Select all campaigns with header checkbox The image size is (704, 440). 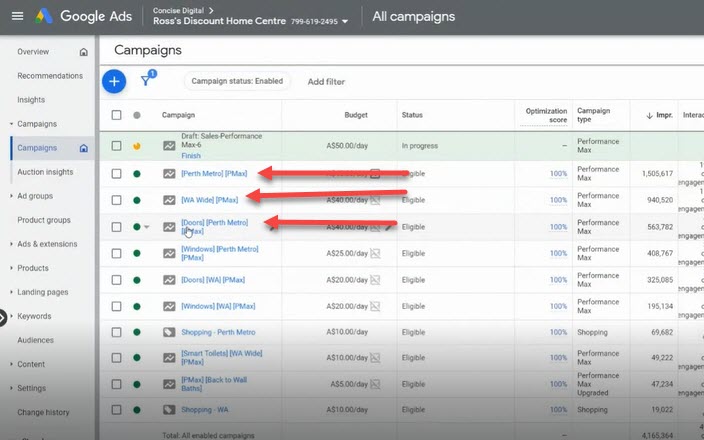pos(116,115)
